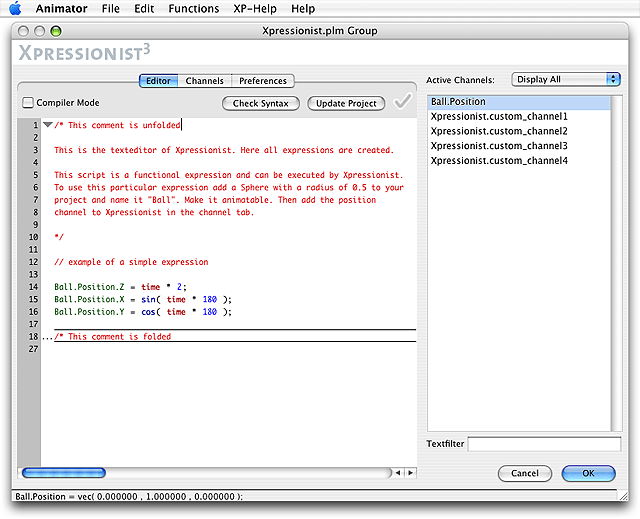Switch to the Channels tab

coord(204,81)
